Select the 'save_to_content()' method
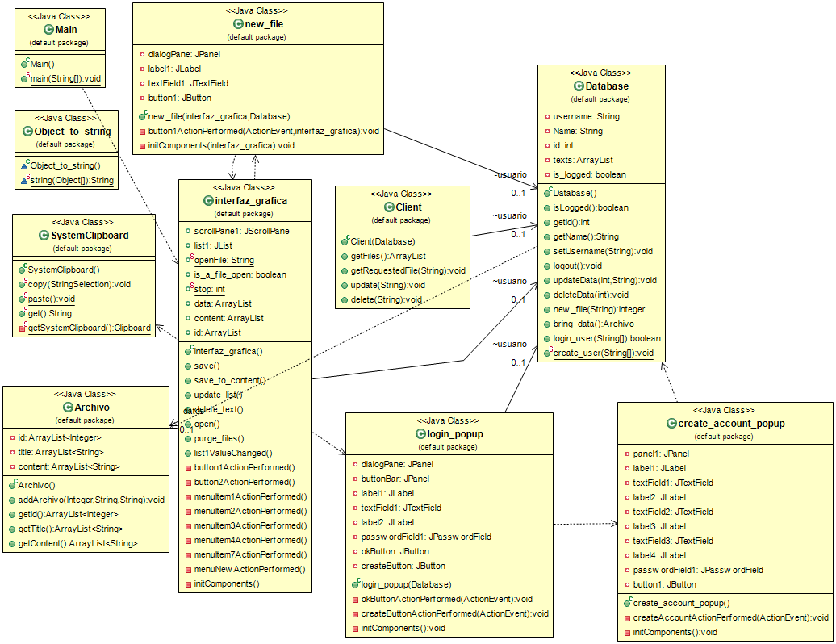 coord(230,381)
